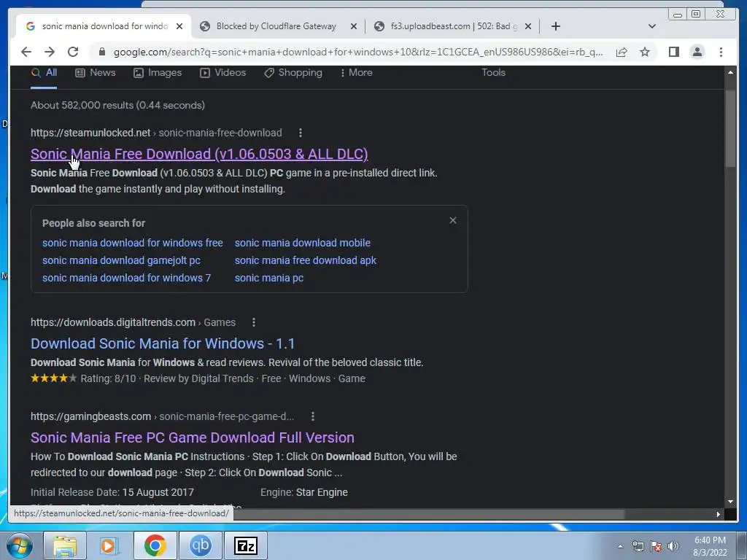747x560 pixels.
Task: Click the About 582,000 results text
Action: (x=117, y=105)
